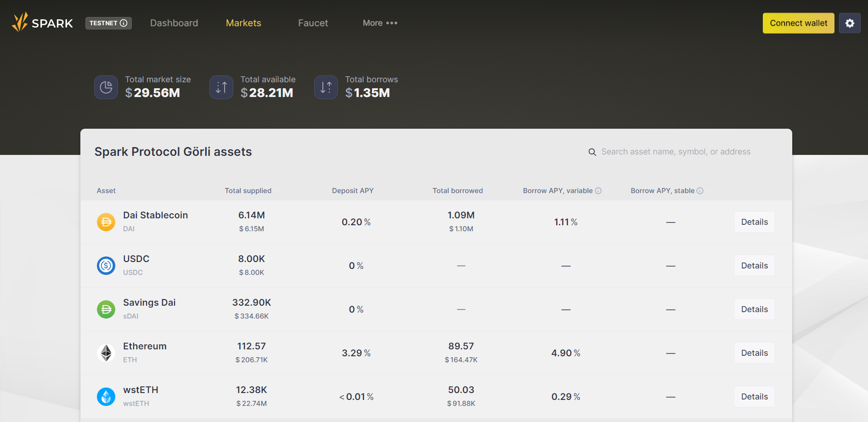Click the Spark logo
This screenshot has width=868, height=422.
(42, 23)
